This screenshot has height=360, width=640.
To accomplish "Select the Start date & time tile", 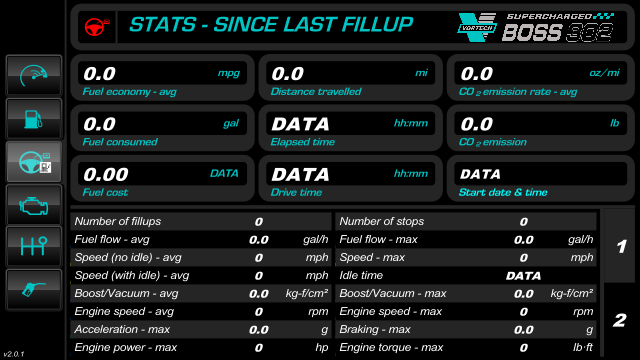I will coord(540,178).
